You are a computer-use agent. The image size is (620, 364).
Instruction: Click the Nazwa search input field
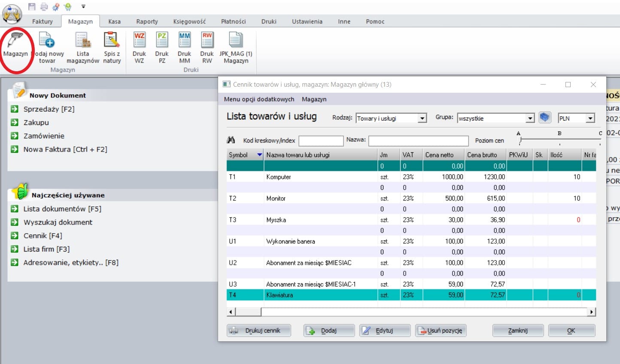click(x=418, y=141)
